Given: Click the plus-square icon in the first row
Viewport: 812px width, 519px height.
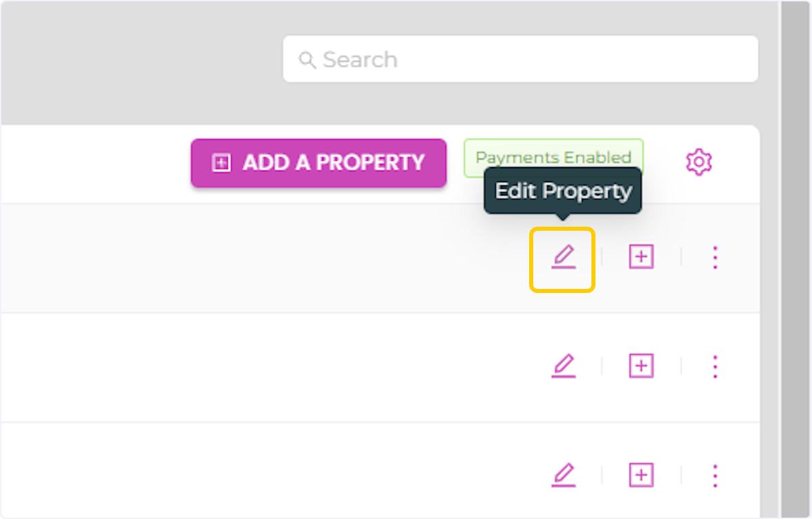Looking at the screenshot, I should 641,257.
